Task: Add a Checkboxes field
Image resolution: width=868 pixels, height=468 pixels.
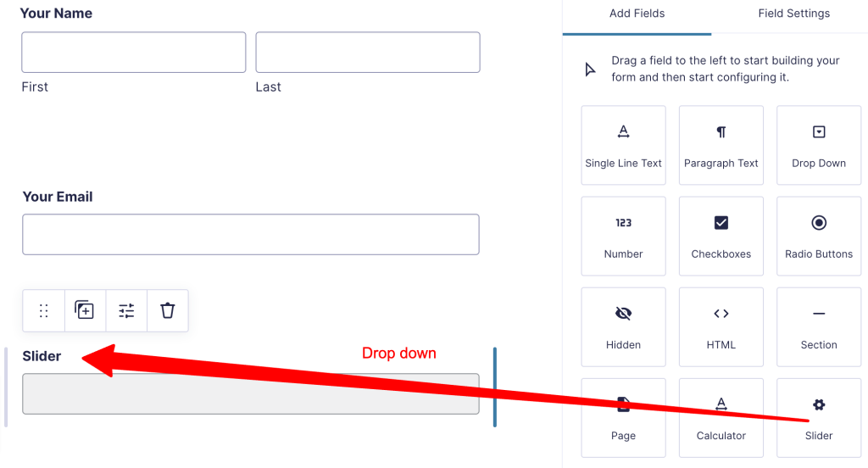Action: [x=721, y=236]
